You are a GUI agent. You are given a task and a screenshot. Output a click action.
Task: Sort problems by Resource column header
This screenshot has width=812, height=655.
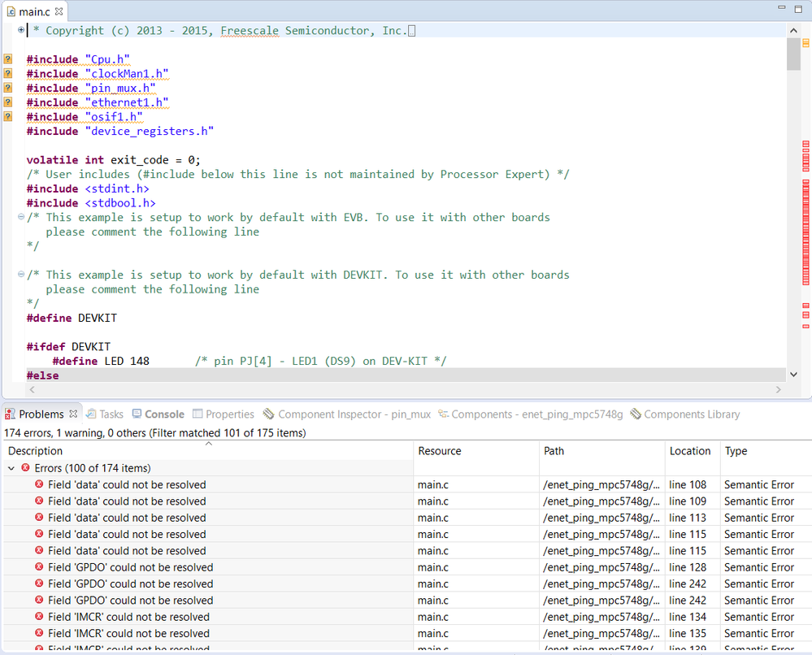pos(476,450)
